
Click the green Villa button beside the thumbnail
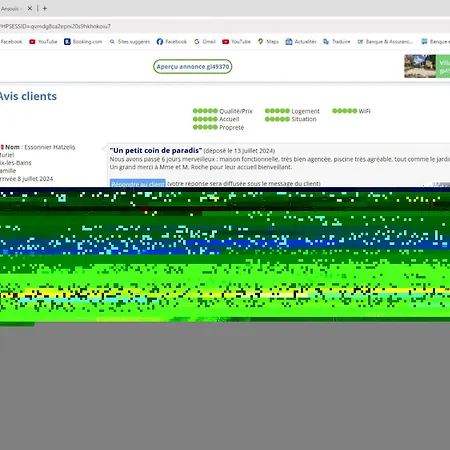[x=443, y=66]
